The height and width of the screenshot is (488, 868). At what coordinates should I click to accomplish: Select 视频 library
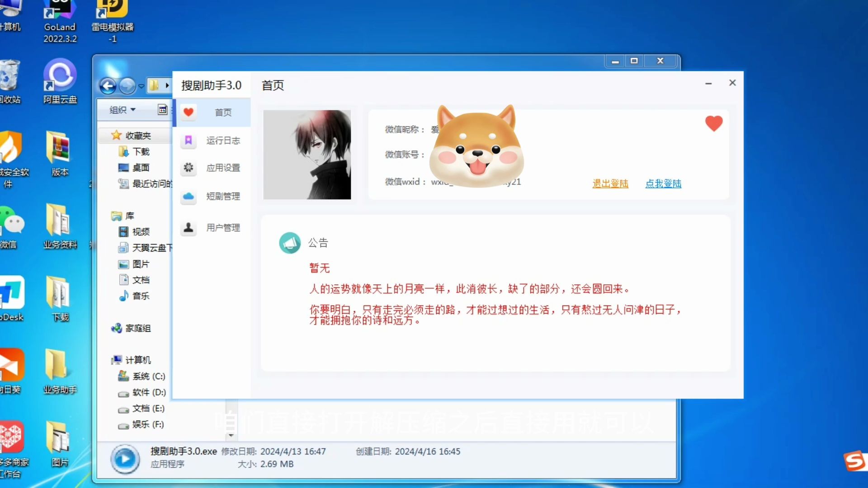134,232
